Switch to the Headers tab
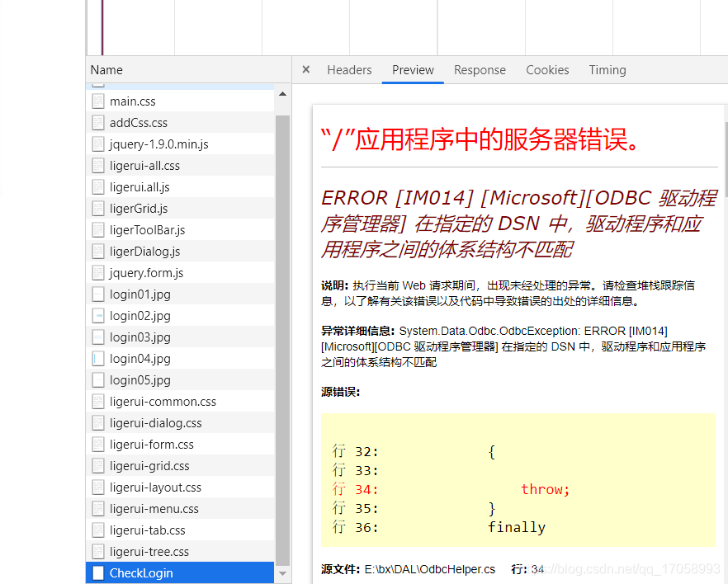Image resolution: width=728 pixels, height=584 pixels. 349,70
